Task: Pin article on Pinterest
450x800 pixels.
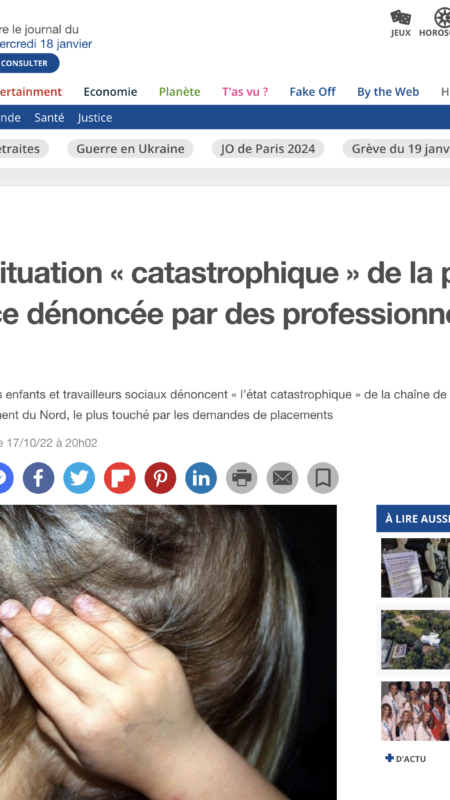Action: (x=160, y=478)
